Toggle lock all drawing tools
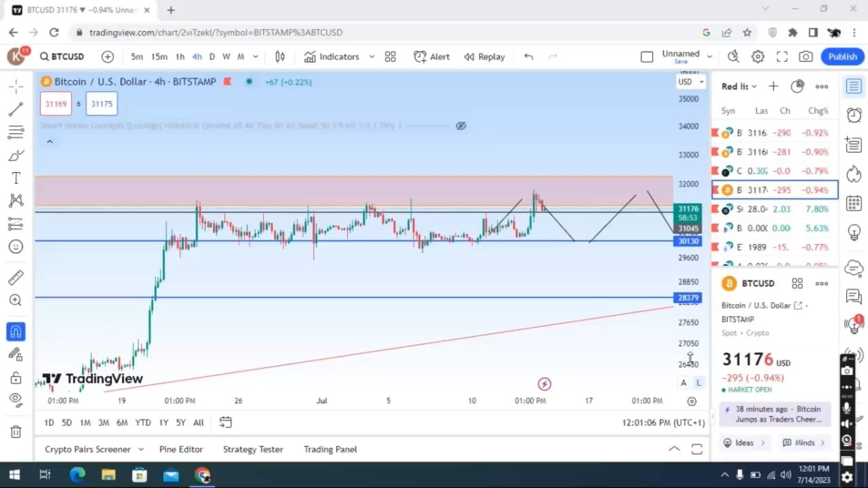This screenshot has width=868, height=488. [x=16, y=377]
